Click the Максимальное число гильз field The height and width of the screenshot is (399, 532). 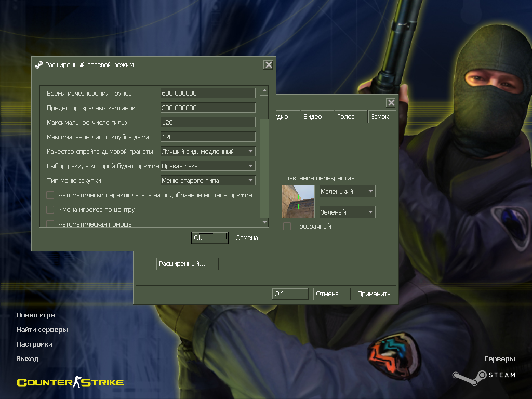(208, 123)
